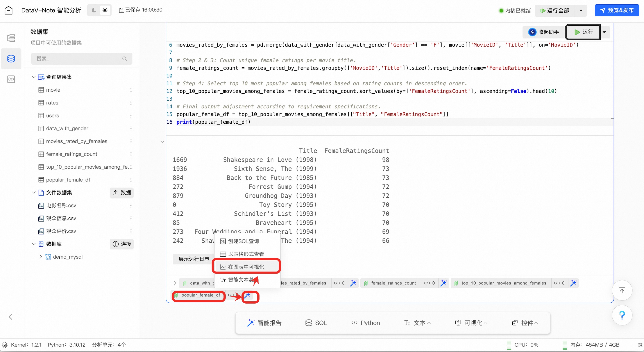Add a Python cell from bottom toolbar
Viewport: 644px width, 352px height.
pos(365,323)
